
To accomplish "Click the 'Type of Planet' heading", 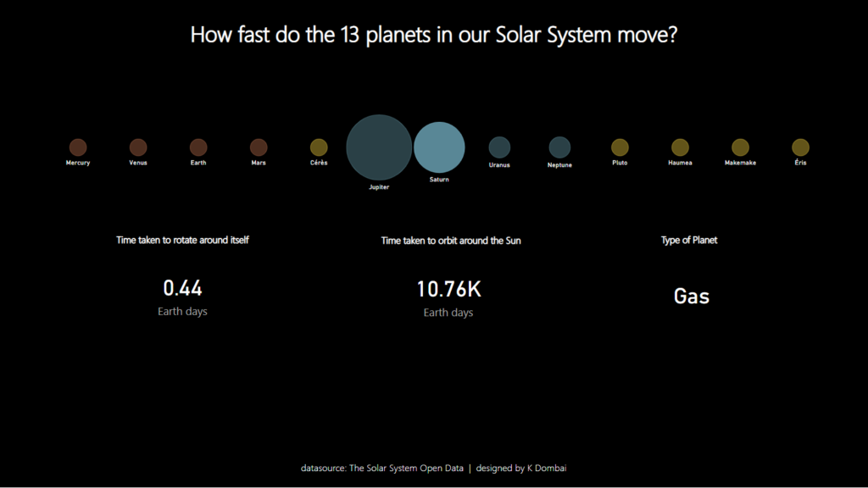I will 689,241.
